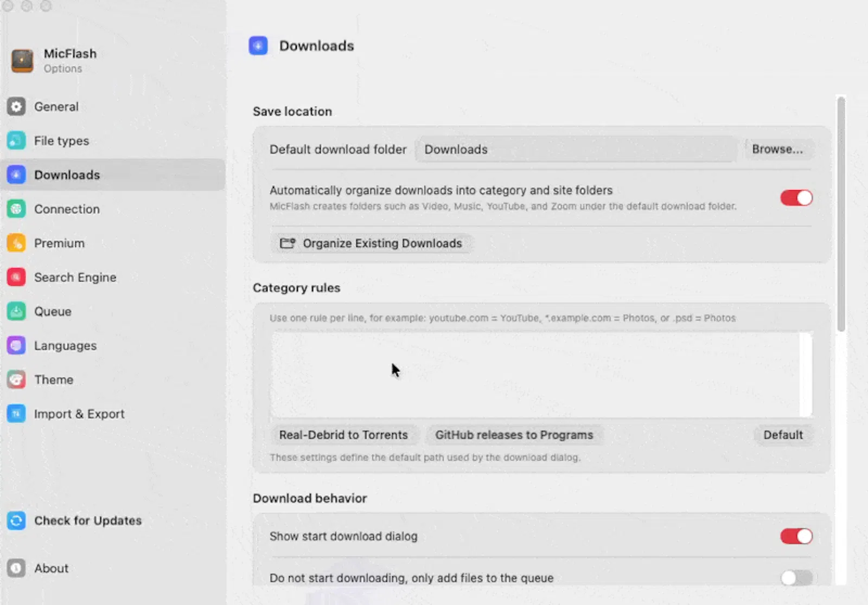Open the Search Engine label
Screen dimensions: 868x605
click(75, 277)
